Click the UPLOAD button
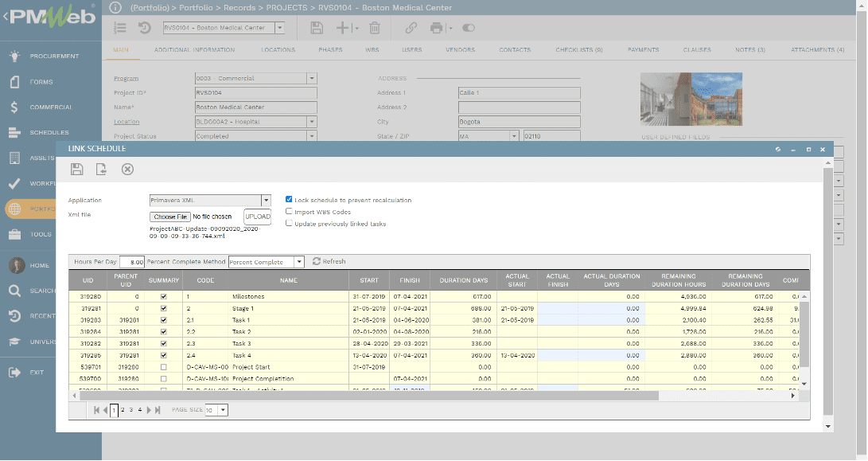The image size is (868, 461). pyautogui.click(x=258, y=217)
